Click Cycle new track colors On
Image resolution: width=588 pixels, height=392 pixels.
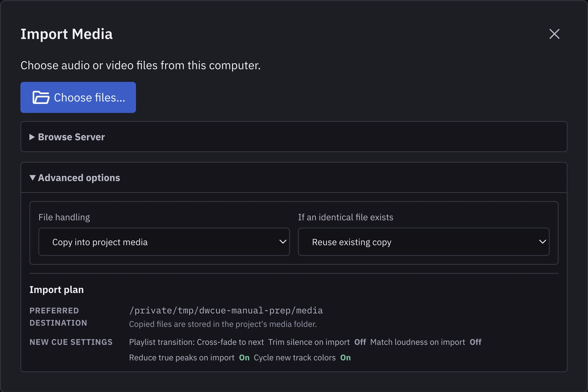(302, 358)
